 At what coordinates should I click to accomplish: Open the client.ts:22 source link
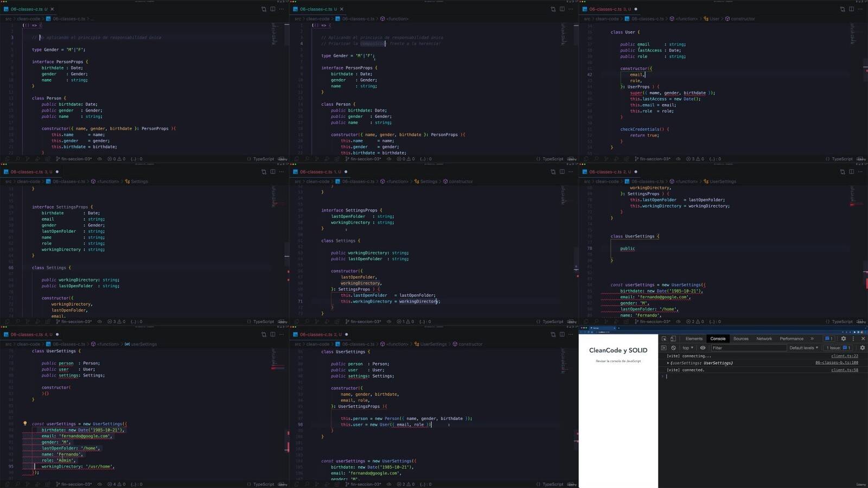click(844, 356)
